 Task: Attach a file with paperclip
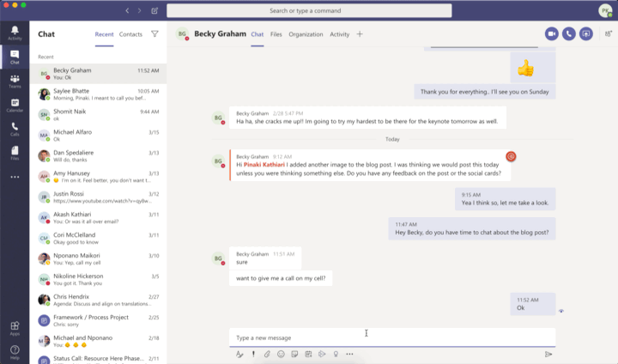tap(267, 355)
